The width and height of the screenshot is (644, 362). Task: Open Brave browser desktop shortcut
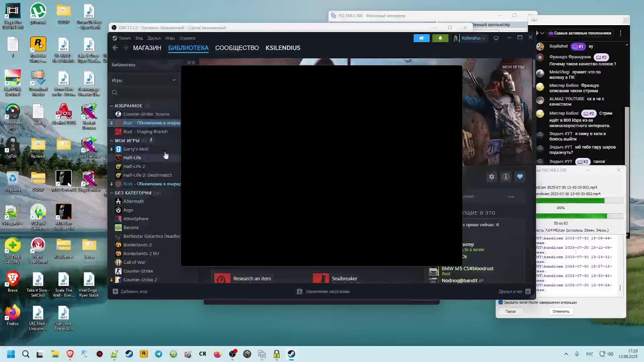(x=13, y=283)
